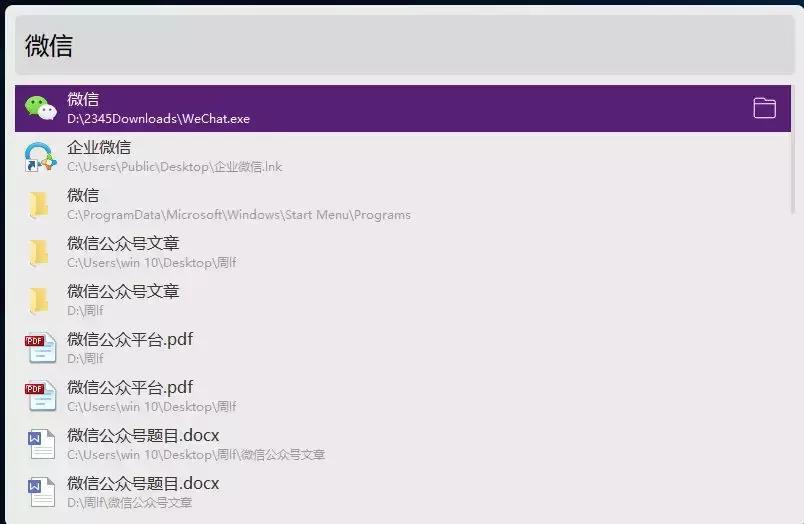Viewport: 804px width, 524px height.
Task: Click path C:\Users\win 10\Desktop\周lf under 微信公众平台.pdf
Action: point(152,407)
